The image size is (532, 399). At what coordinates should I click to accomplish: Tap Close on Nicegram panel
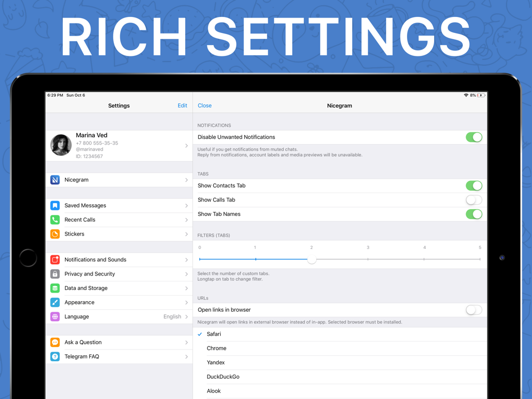click(x=205, y=105)
